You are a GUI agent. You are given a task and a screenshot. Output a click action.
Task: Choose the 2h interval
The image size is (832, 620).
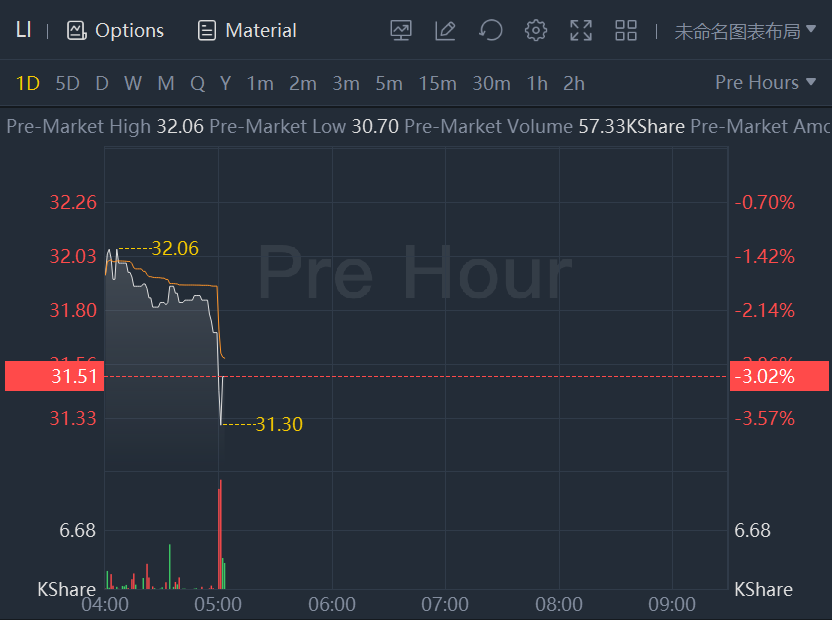pyautogui.click(x=574, y=83)
